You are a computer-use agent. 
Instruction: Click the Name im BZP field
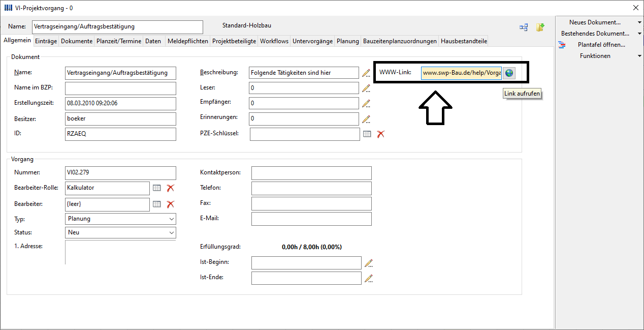coord(121,88)
